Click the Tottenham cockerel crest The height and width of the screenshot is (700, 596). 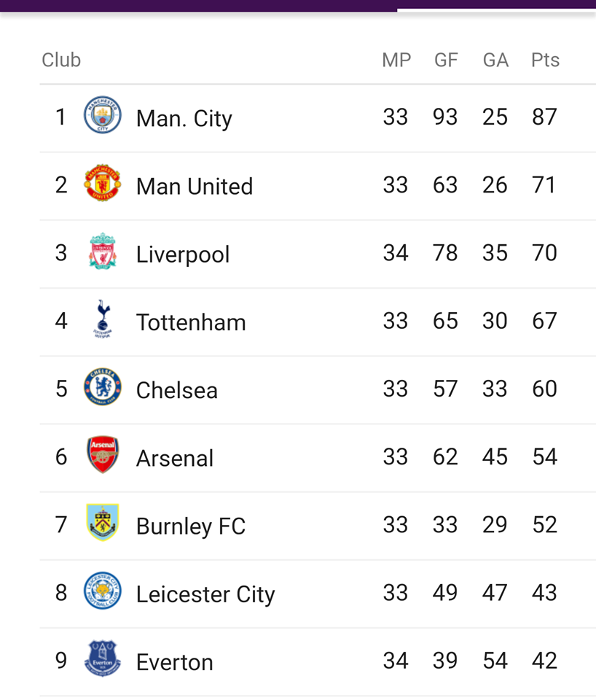(103, 319)
